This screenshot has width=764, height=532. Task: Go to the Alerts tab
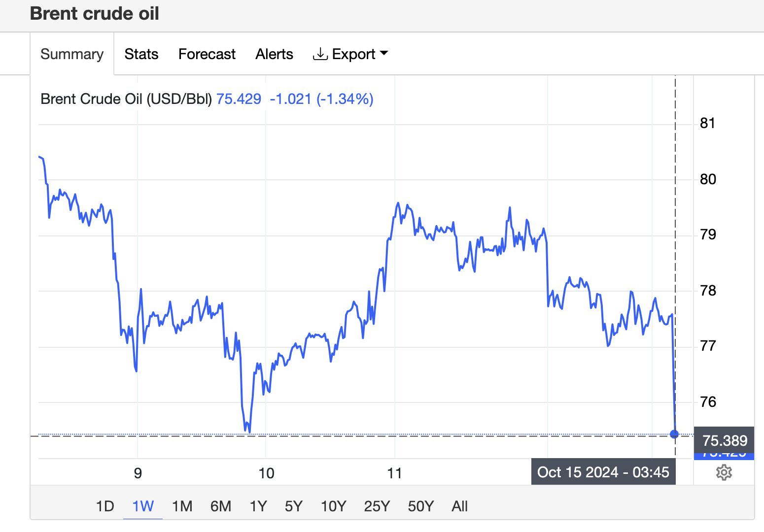point(274,54)
